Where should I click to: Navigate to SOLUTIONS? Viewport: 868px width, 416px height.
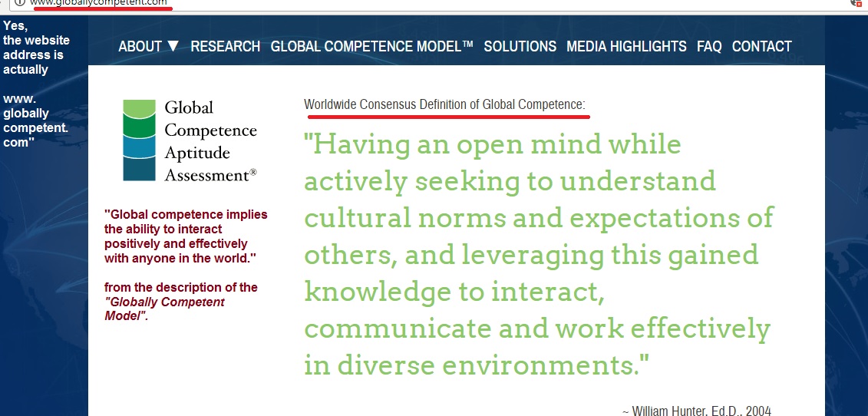520,47
